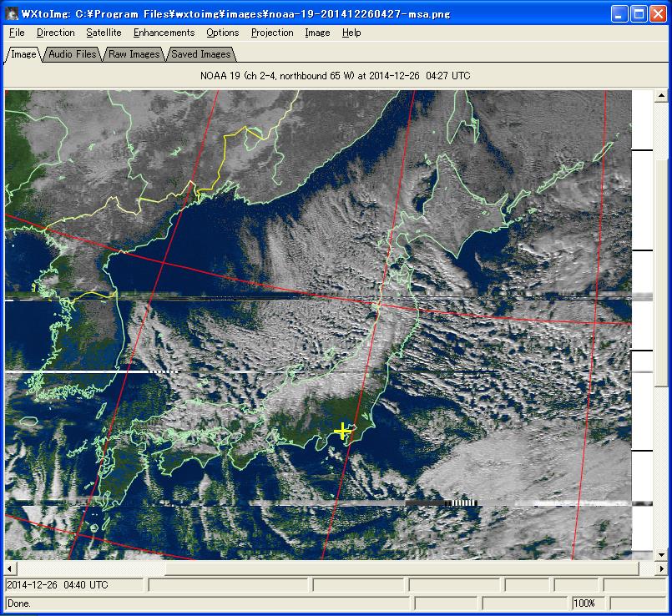The width and height of the screenshot is (672, 616).
Task: Open the Enhancements menu
Action: [164, 33]
